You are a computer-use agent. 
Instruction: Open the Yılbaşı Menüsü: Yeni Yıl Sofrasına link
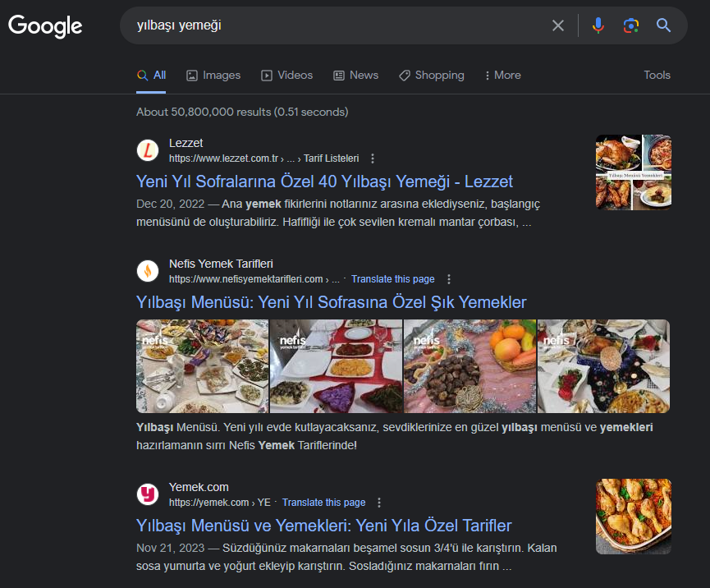[331, 302]
